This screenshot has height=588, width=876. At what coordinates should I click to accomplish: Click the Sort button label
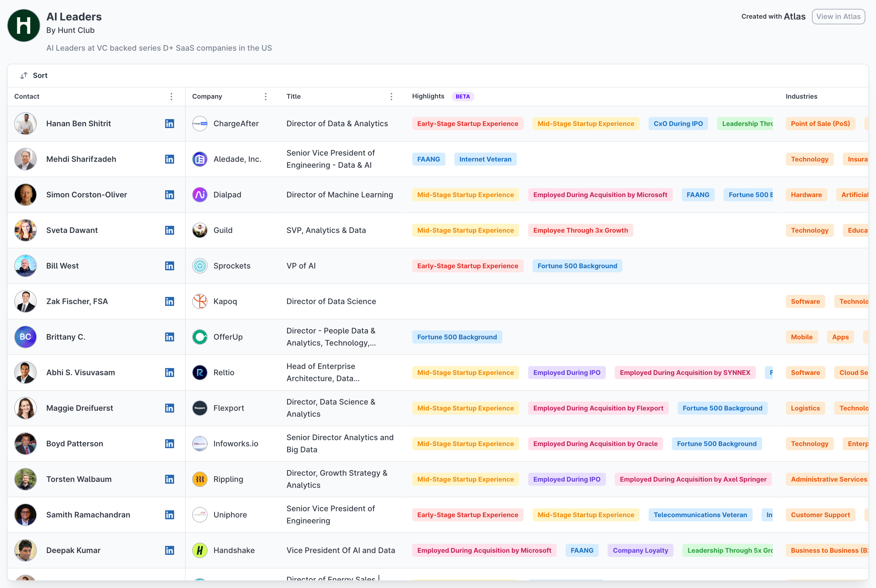[40, 76]
